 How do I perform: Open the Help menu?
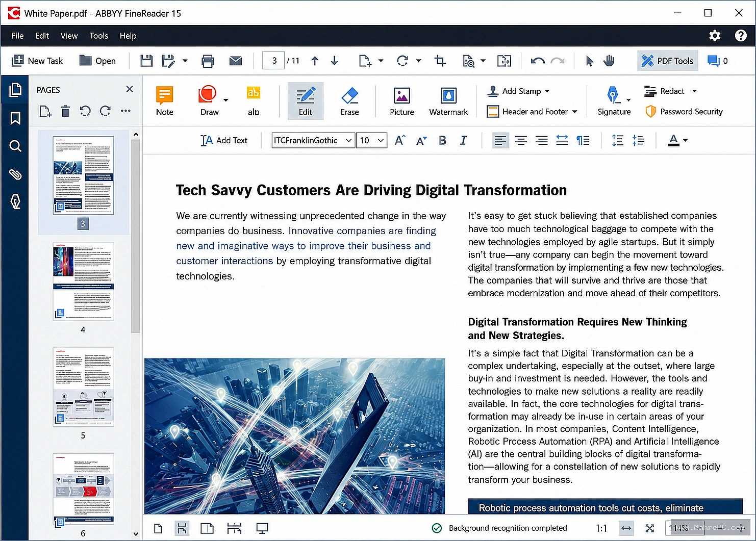(128, 36)
